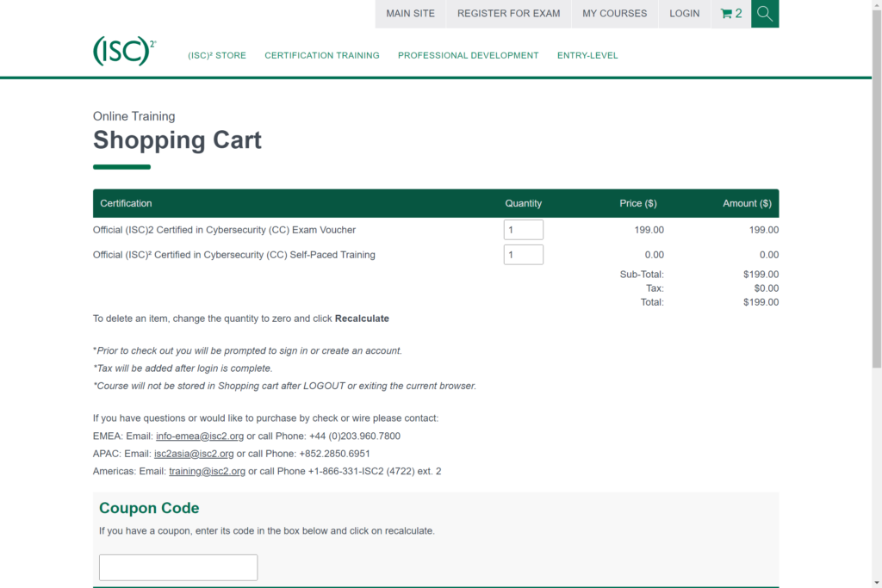
Task: Open the (ISC)² STORE menu
Action: click(217, 56)
